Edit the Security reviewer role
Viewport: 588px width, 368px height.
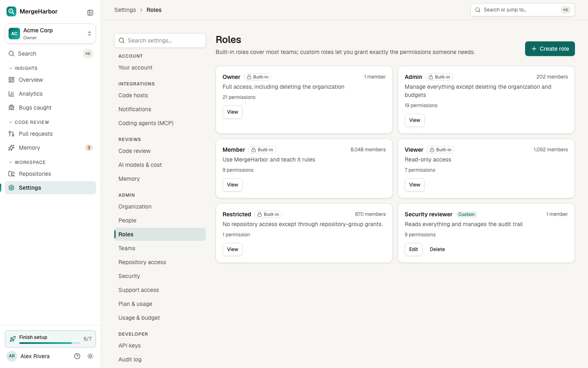click(x=414, y=249)
